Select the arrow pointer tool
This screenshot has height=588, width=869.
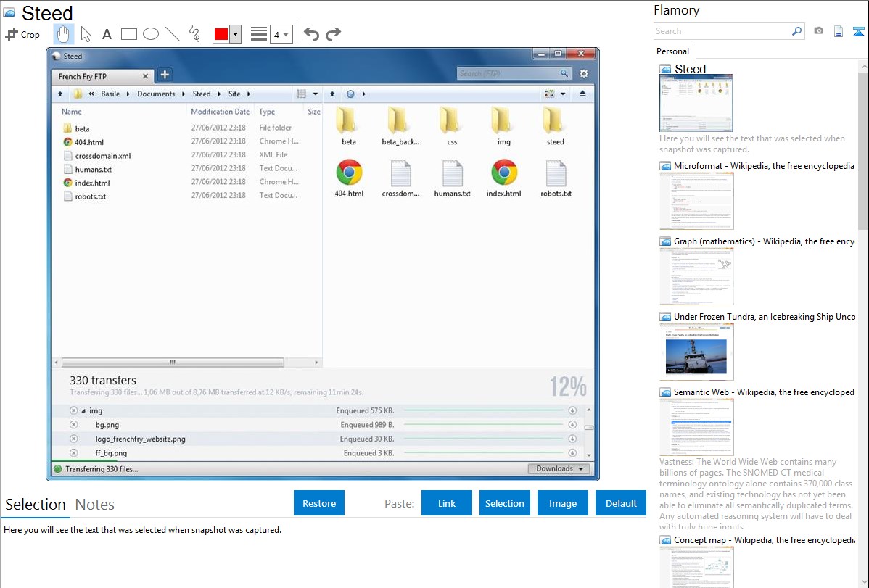[x=86, y=34]
